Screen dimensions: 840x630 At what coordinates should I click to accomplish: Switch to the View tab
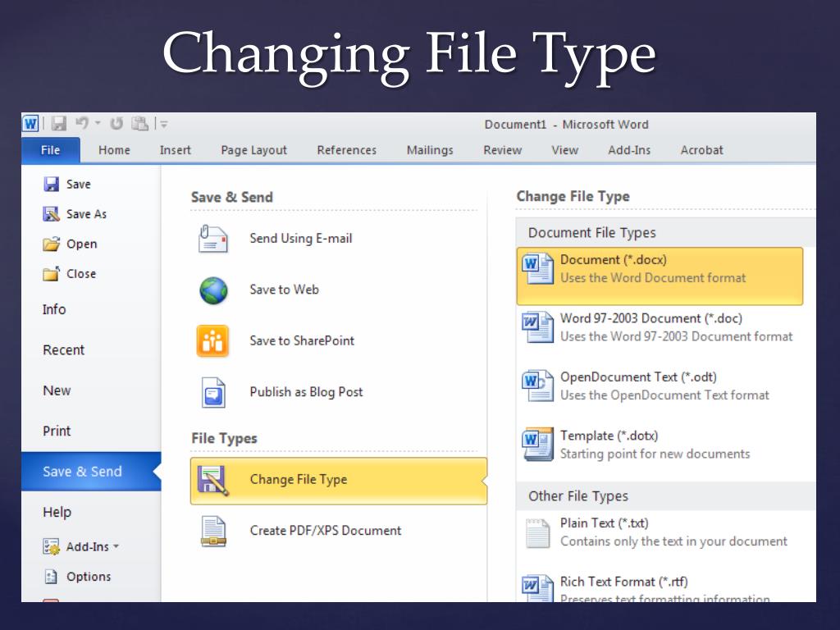pyautogui.click(x=565, y=150)
